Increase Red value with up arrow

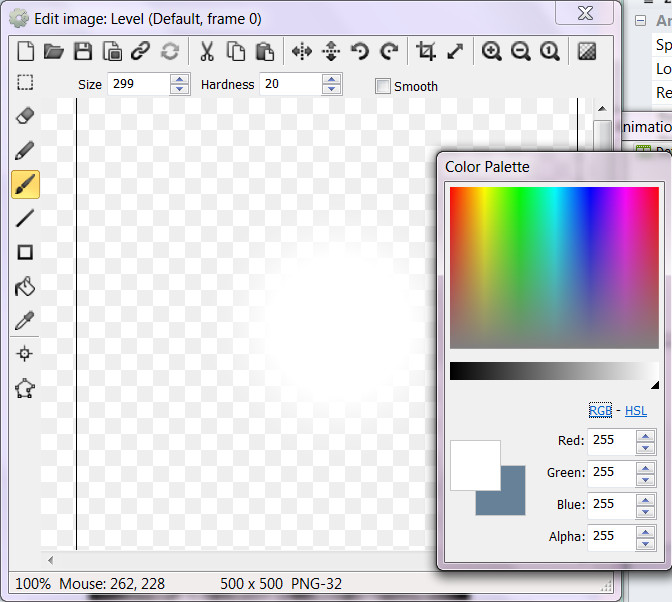(645, 435)
